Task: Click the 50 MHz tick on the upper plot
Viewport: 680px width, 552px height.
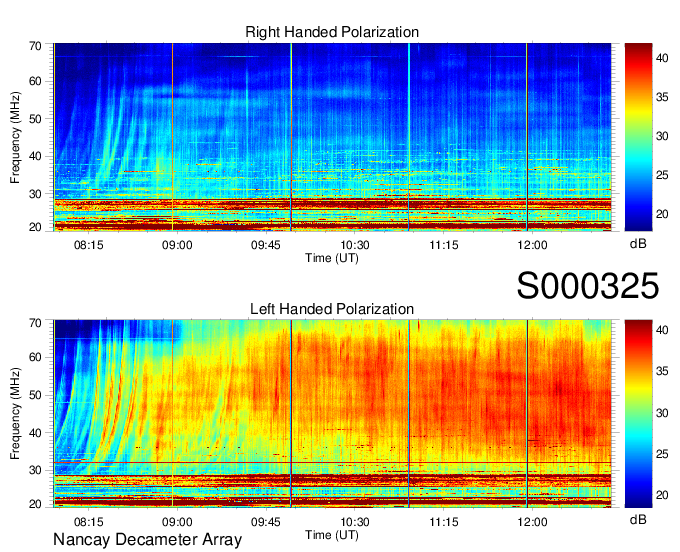Action: point(35,119)
